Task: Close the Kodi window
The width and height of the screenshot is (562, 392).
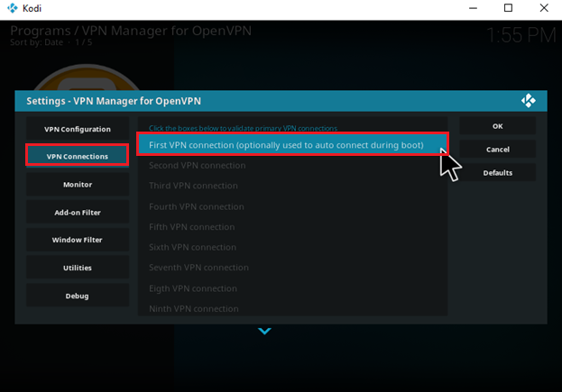Action: (x=544, y=8)
